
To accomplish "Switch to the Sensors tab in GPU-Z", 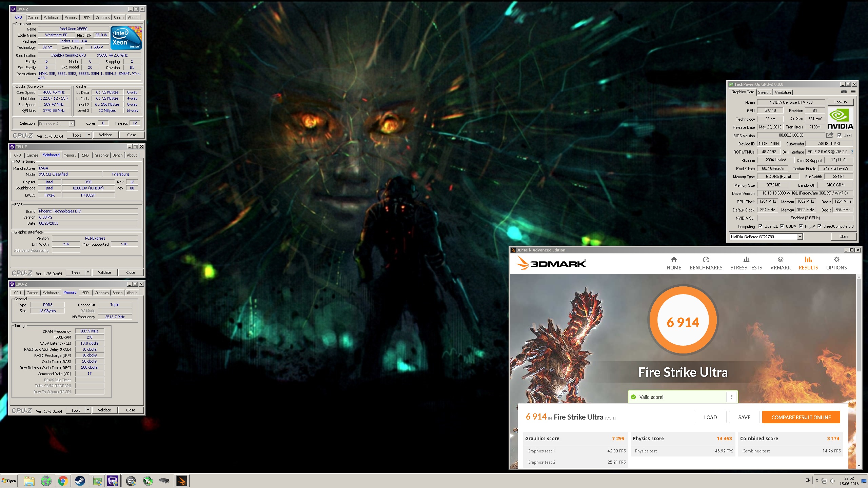I will pyautogui.click(x=765, y=92).
